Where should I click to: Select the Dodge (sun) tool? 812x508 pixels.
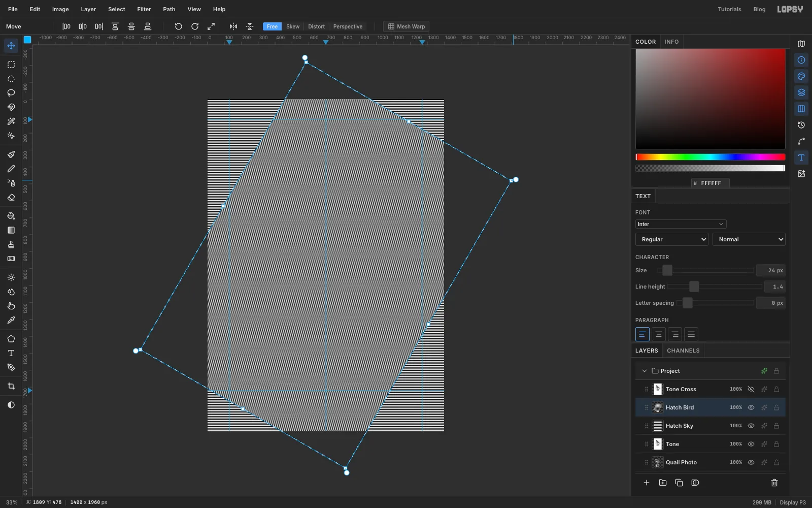[11, 277]
